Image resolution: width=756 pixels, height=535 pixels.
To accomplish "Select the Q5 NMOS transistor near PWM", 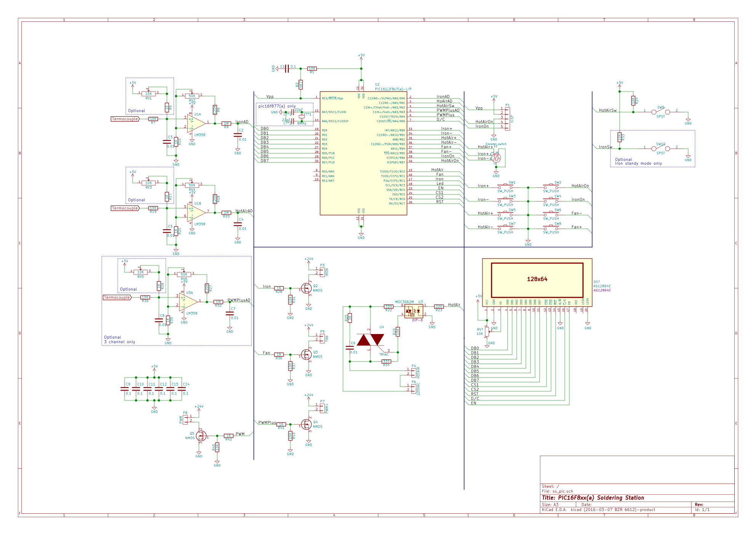I will coord(201,436).
